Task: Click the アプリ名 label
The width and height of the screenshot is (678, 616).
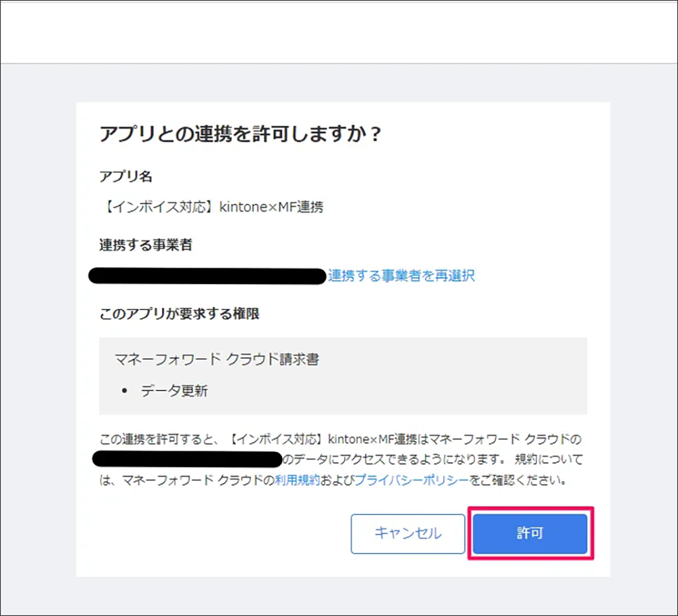Action: tap(126, 176)
